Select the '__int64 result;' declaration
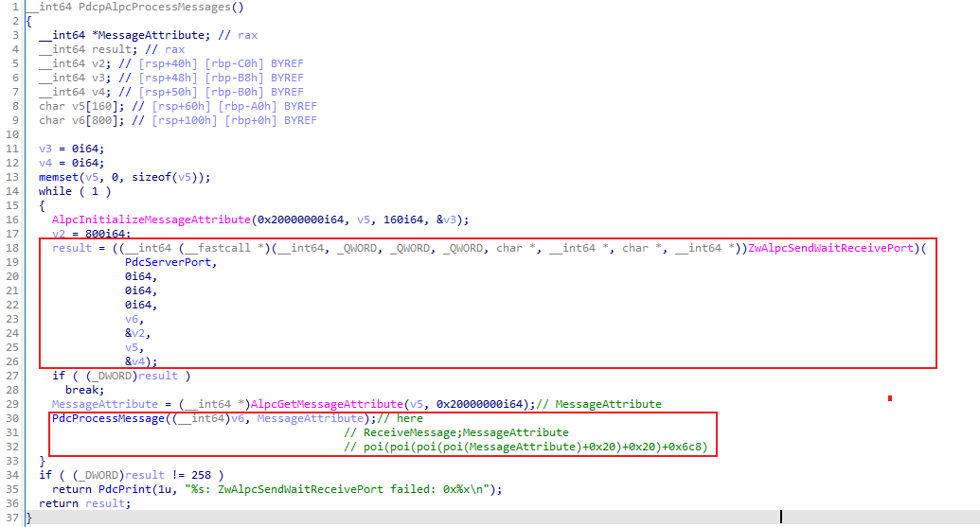Image resolution: width=980 pixels, height=527 pixels. click(88, 49)
